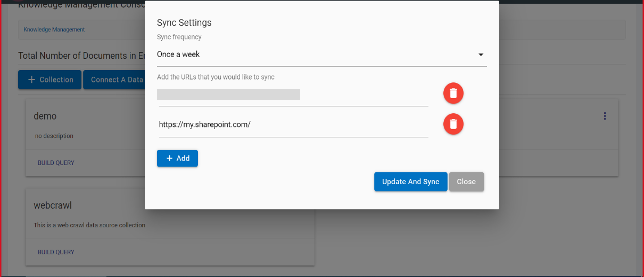Open the webcrawl collection card title

point(53,205)
